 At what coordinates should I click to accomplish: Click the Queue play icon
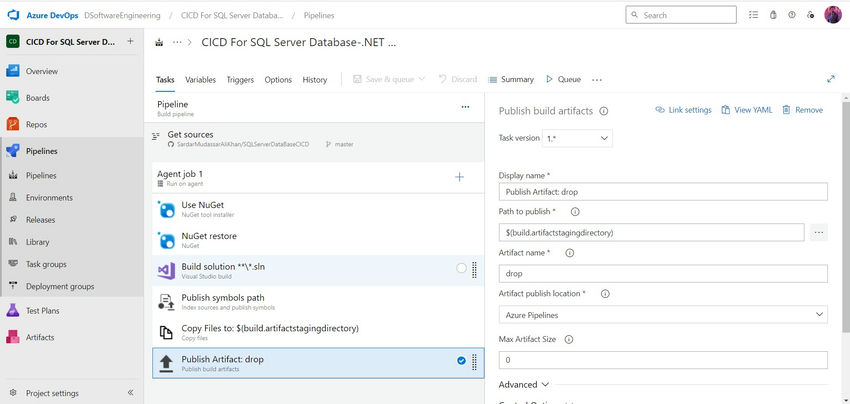tap(549, 79)
